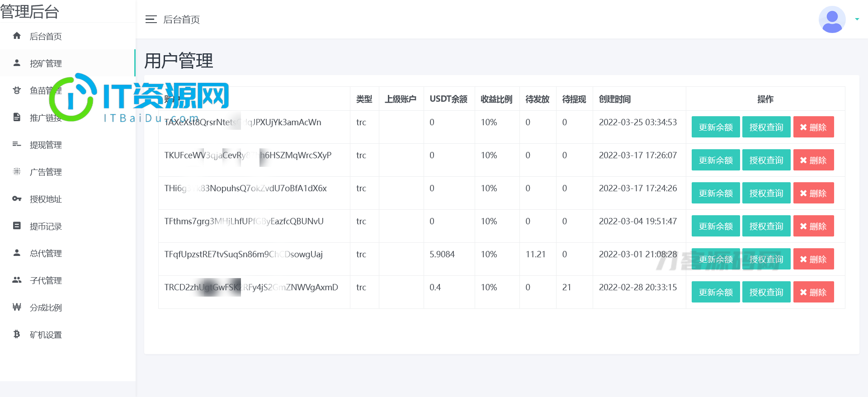Open the 挖矿管理 sidebar menu item
This screenshot has width=868, height=397.
(67, 63)
